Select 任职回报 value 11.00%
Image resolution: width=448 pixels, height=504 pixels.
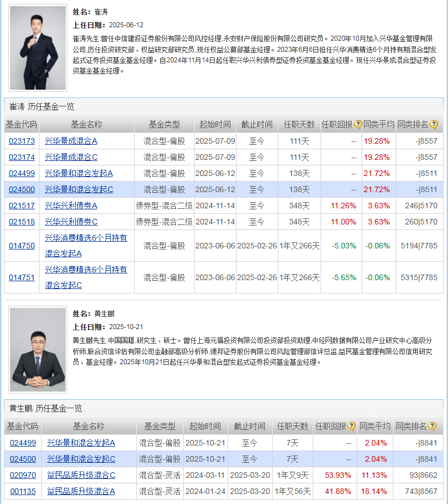point(343,222)
